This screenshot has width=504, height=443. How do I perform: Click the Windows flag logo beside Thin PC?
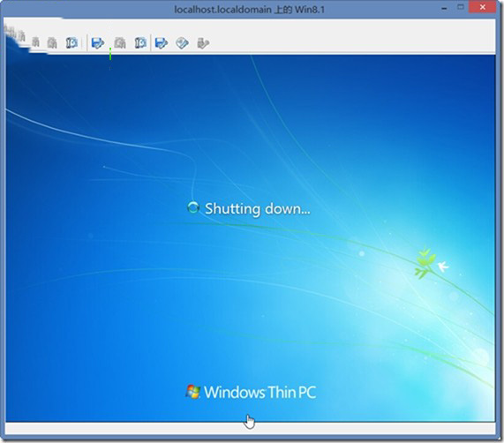(192, 392)
